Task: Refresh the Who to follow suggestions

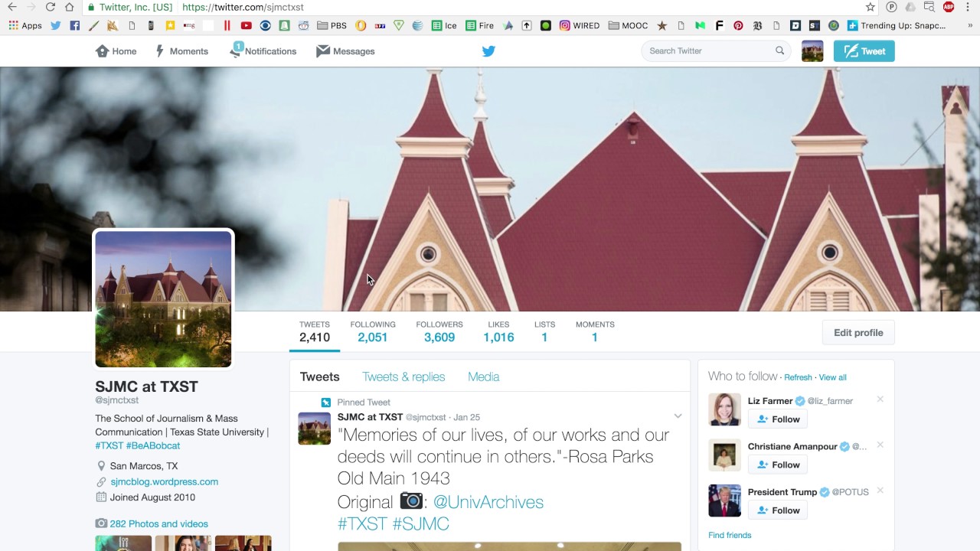Action: point(798,377)
